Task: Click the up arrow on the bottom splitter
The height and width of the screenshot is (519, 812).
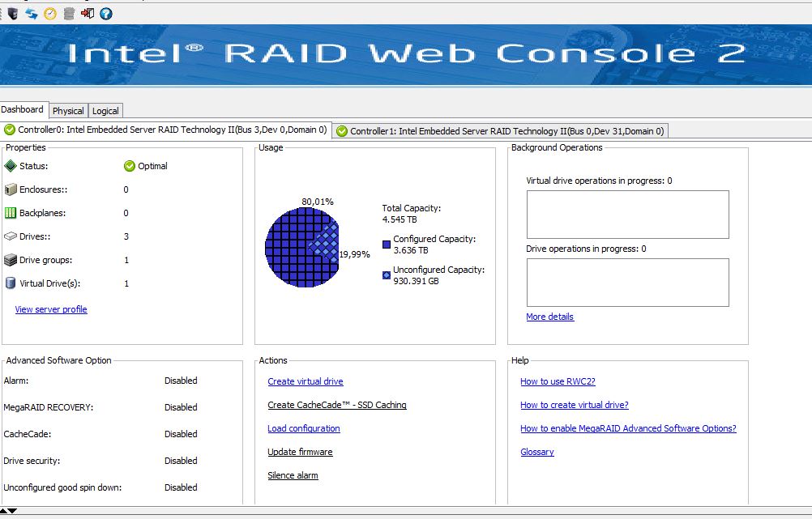Action: pos(3,511)
